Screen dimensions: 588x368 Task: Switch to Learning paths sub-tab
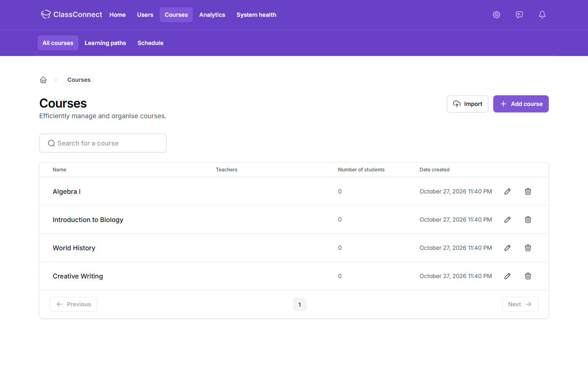(x=105, y=43)
